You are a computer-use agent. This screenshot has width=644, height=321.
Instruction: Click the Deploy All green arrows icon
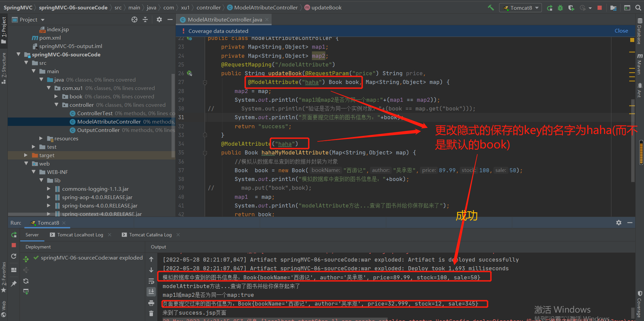pos(26,259)
